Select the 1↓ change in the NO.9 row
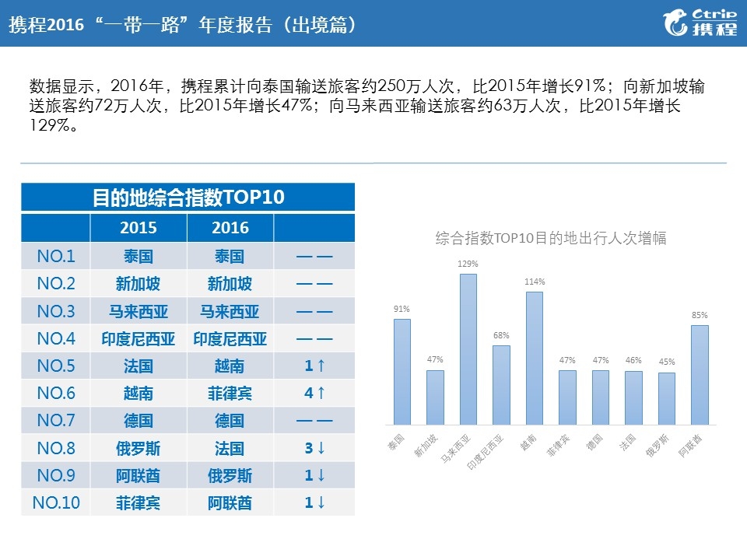This screenshot has width=747, height=560. tap(314, 475)
